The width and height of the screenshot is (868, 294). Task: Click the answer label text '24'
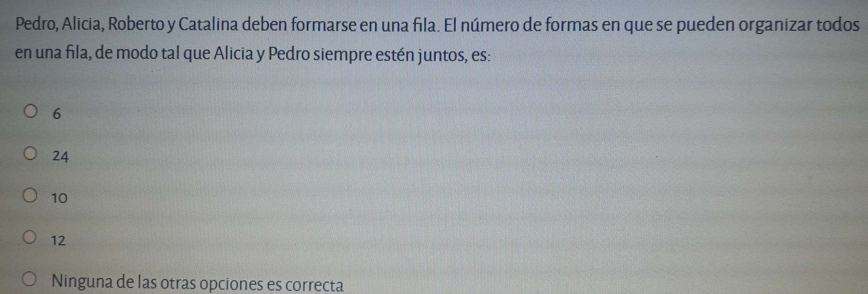tap(61, 156)
